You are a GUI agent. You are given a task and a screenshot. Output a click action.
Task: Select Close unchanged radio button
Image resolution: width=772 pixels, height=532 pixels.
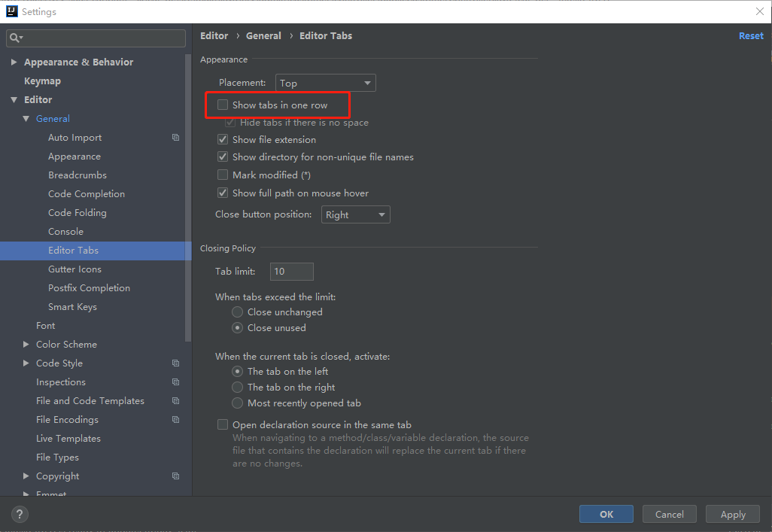pyautogui.click(x=237, y=312)
